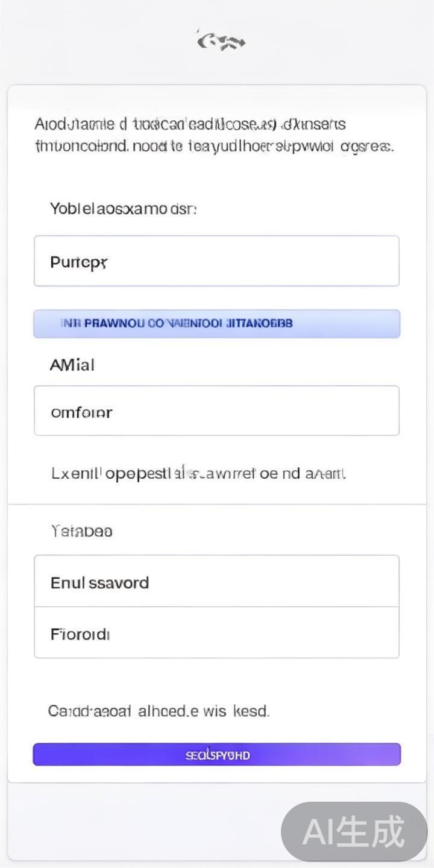Click the intro line starting with fmboncolond

[214, 146]
